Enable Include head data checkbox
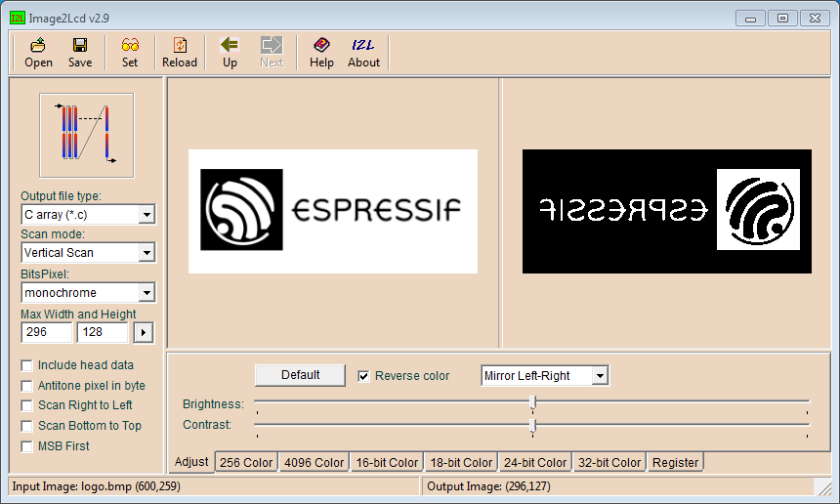Screen dimensions: 840x504 coord(27,365)
